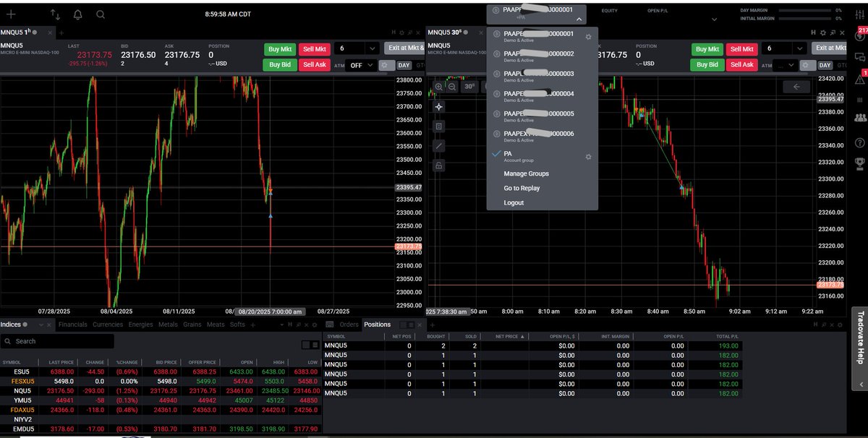Image resolution: width=868 pixels, height=438 pixels.
Task: Open the trophy icon in right sidebar
Action: pyautogui.click(x=860, y=163)
